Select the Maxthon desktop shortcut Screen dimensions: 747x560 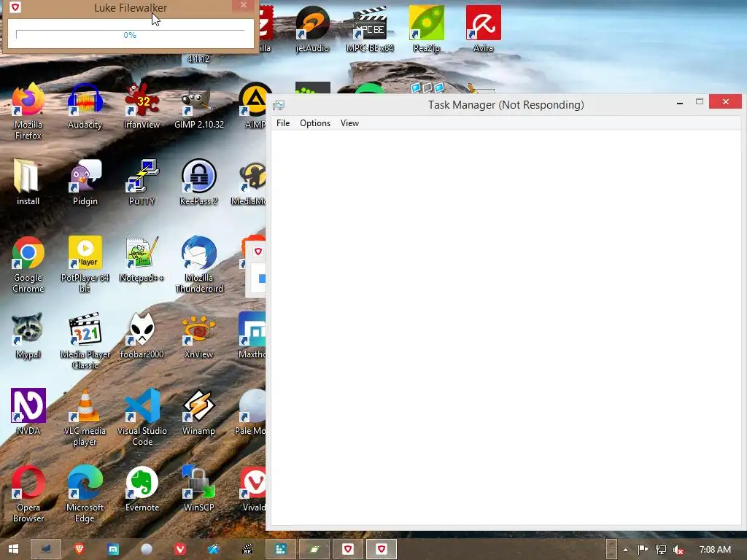coord(252,335)
